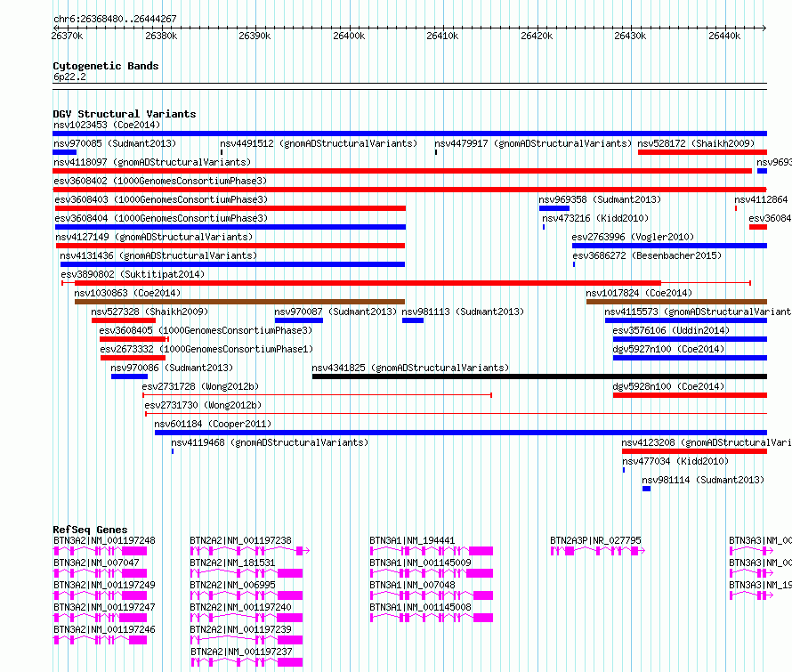Select nsv4341825 gnomAD variant label

pos(410,368)
